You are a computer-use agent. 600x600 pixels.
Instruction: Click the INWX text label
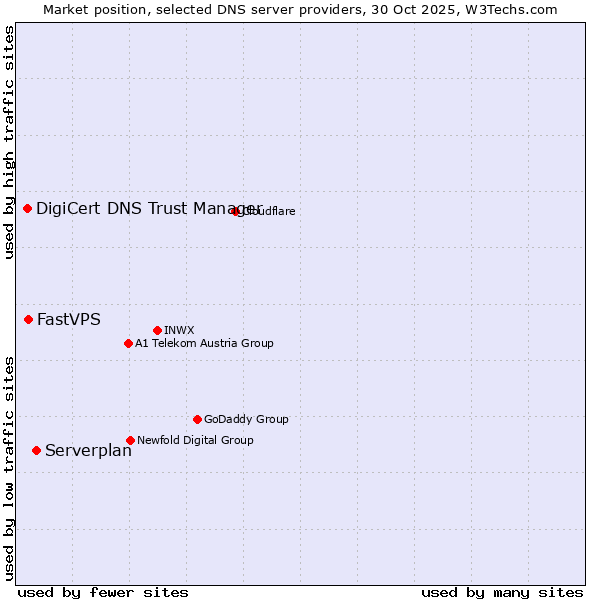click(179, 330)
